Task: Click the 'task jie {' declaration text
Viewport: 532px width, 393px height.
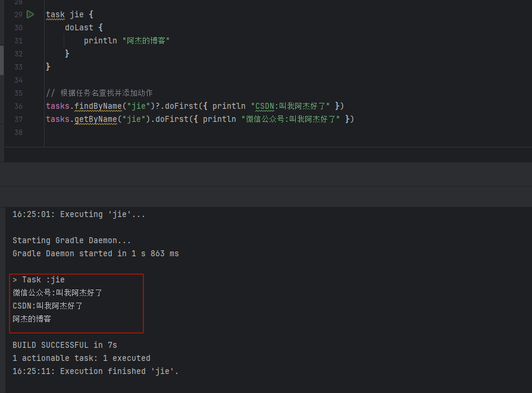Action: coord(70,15)
